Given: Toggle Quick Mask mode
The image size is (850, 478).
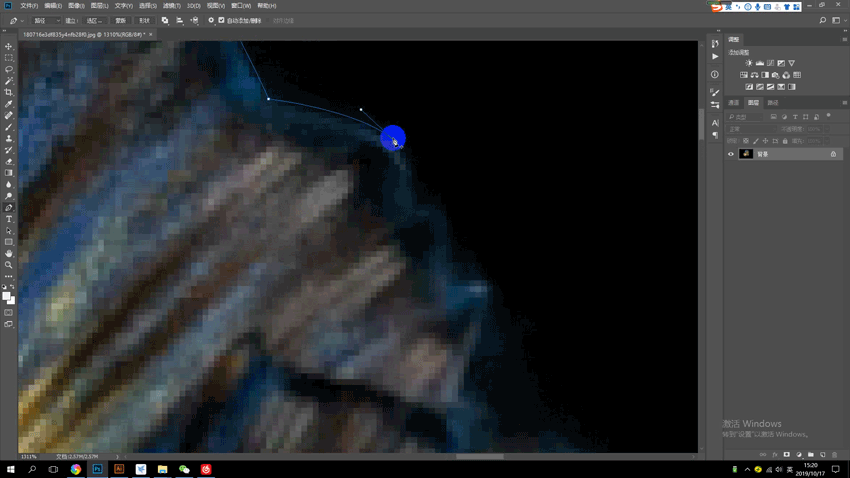Looking at the screenshot, I should pos(9,313).
